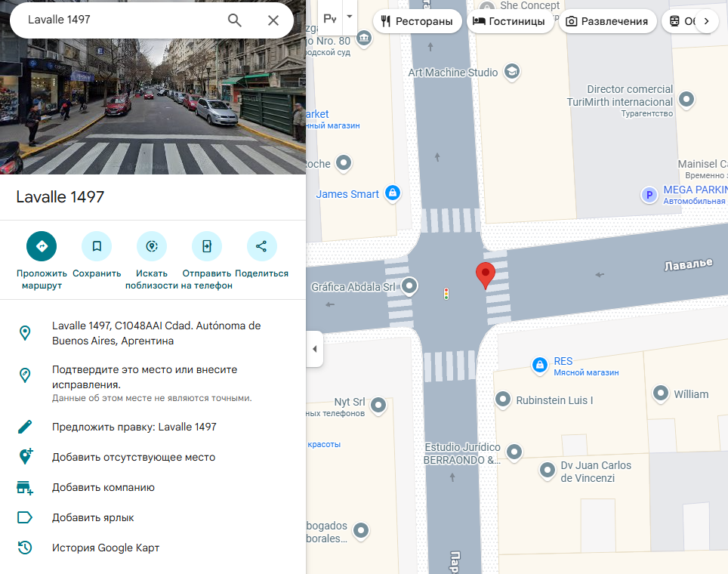This screenshot has width=728, height=574.
Task: Select the Рестораны category chip
Action: click(x=418, y=21)
